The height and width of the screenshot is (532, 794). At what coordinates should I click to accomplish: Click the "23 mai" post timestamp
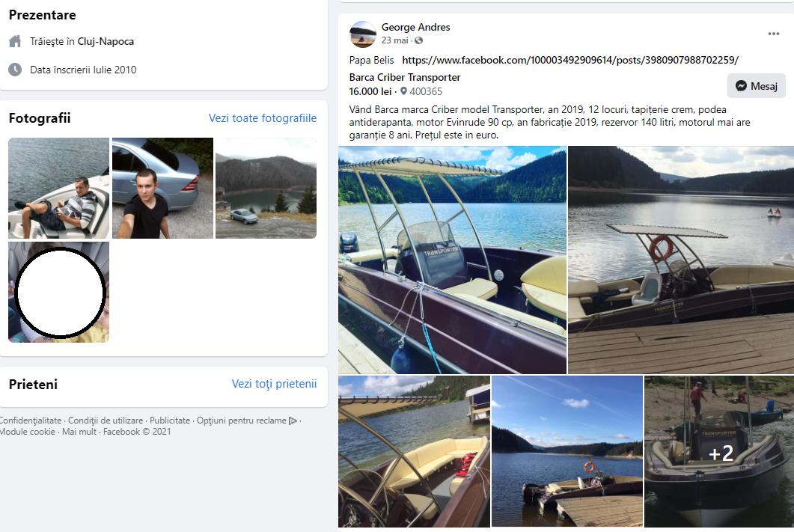[x=394, y=40]
